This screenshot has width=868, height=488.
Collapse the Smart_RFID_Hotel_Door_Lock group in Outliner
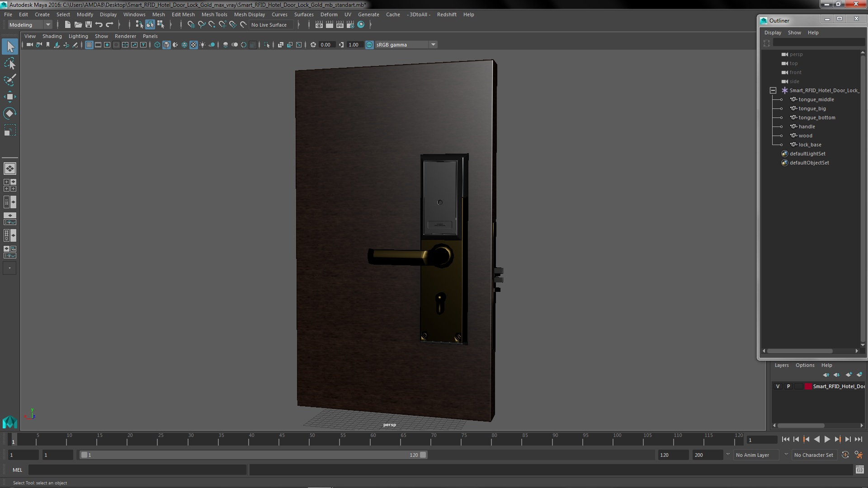pos(773,90)
